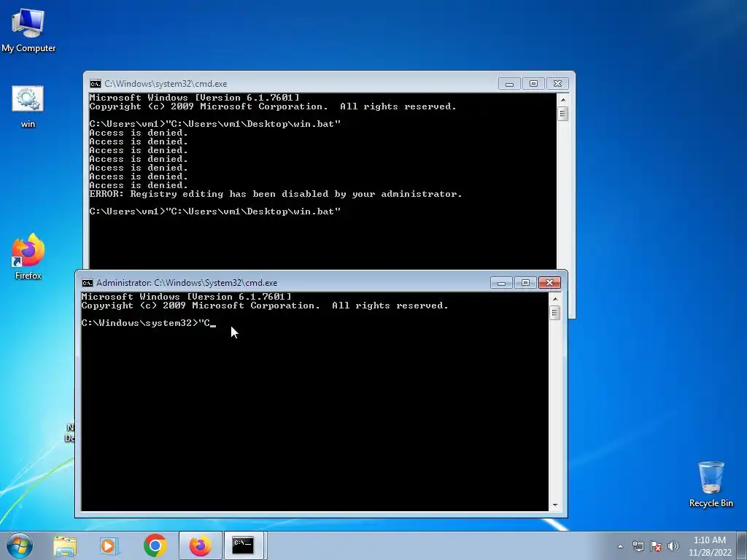Viewport: 747px width, 560px height.
Task: Open the Firefox desktop shortcut
Action: [28, 256]
